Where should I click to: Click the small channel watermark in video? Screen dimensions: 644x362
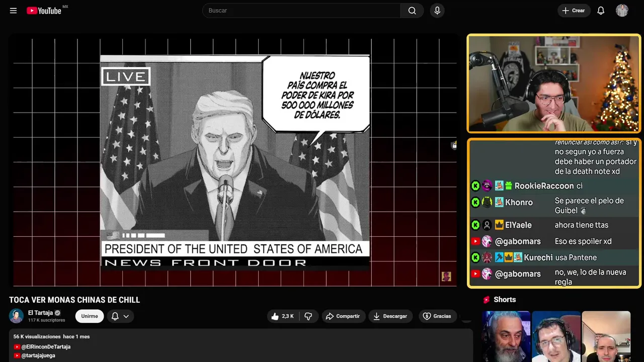pos(446,277)
